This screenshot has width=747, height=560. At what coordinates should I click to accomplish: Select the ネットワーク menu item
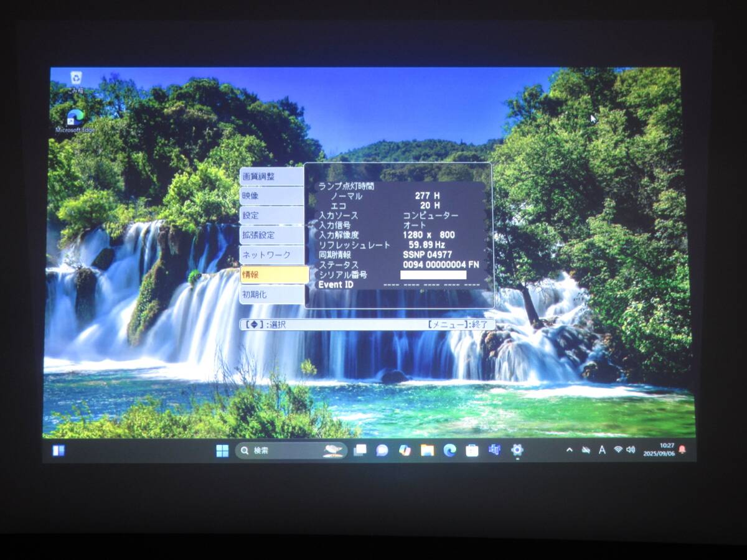[x=272, y=255]
